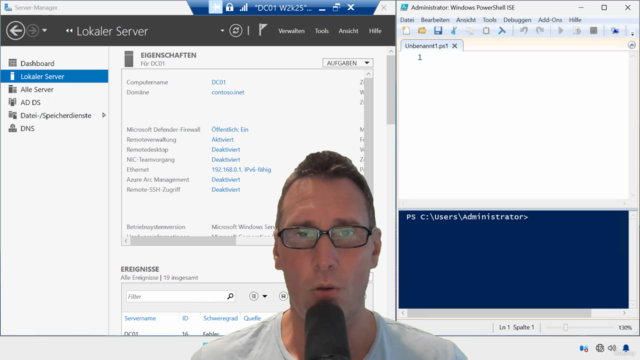Pin the VM connection bar
Image resolution: width=640 pixels, height=360 pixels.
215,7
